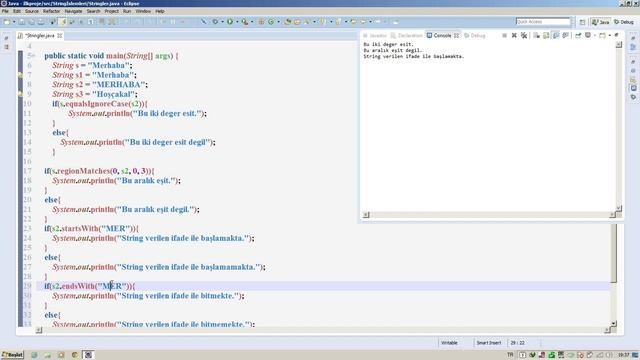Open the New file wizard icon
The height and width of the screenshot is (360, 640).
click(7, 22)
